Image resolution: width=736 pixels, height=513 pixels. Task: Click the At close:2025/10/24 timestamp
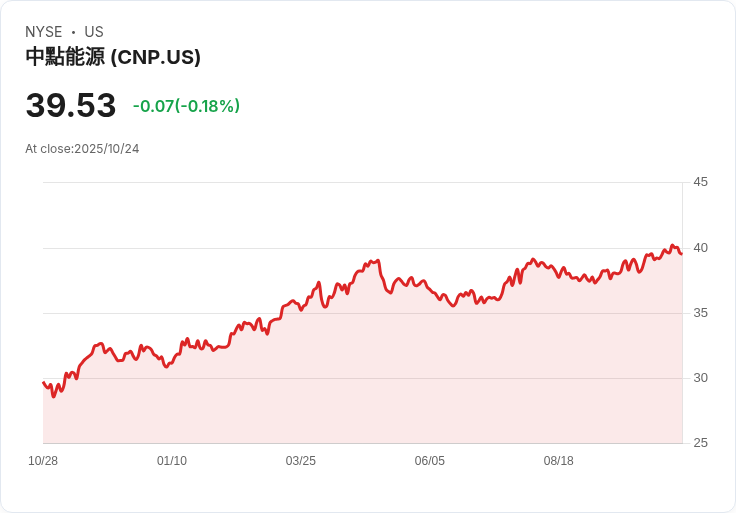(x=82, y=149)
